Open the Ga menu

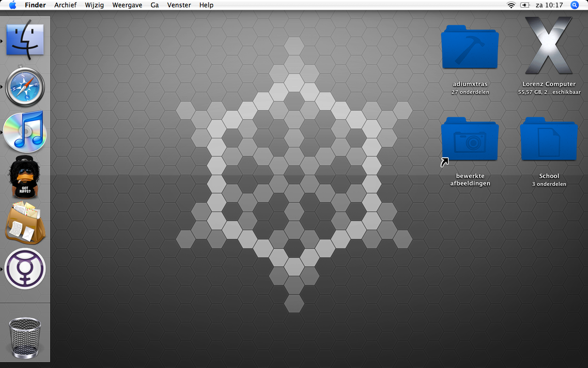point(155,5)
